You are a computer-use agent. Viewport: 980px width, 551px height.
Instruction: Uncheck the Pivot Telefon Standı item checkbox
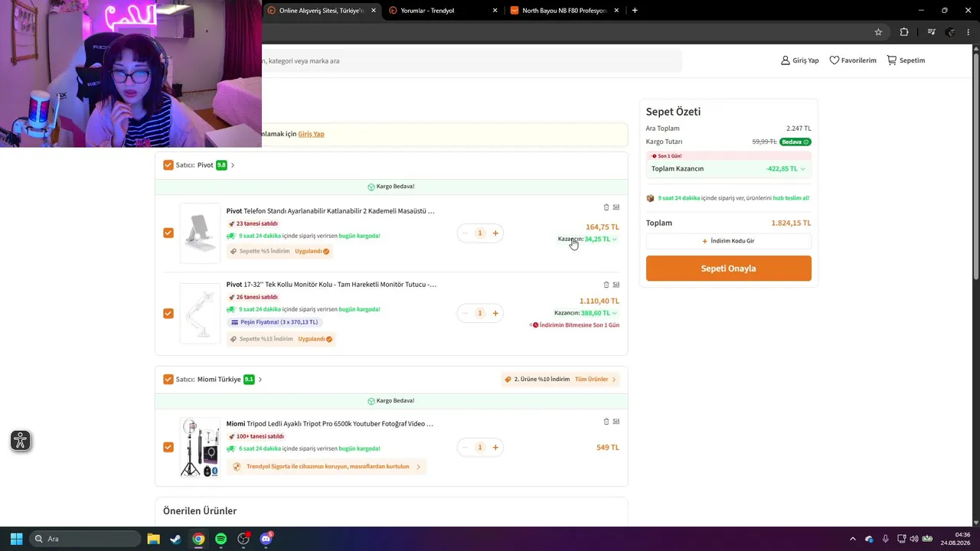click(168, 233)
